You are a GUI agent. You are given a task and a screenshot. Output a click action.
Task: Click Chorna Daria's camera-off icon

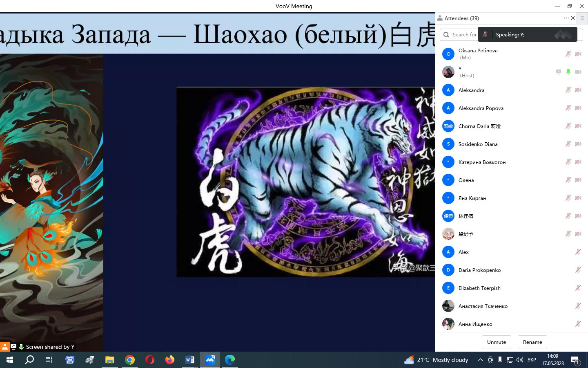578,126
